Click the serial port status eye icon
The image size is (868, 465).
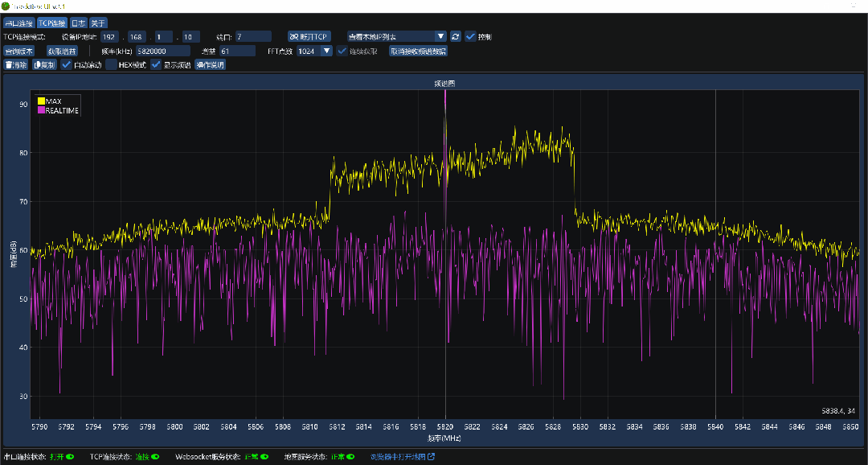click(x=70, y=457)
